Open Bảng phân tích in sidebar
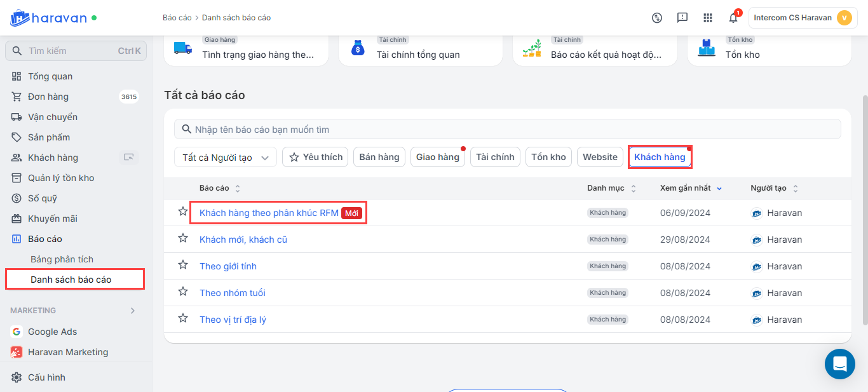The width and height of the screenshot is (868, 392). [62, 259]
